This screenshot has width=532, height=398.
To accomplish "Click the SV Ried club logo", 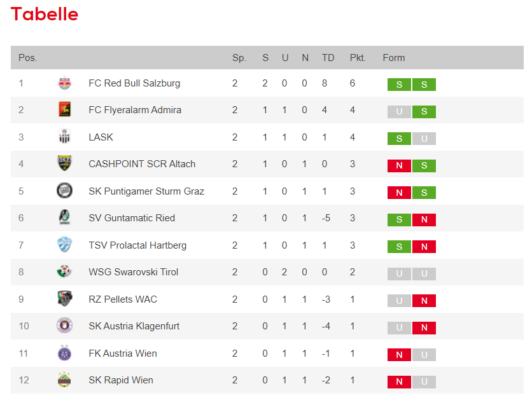I will click(64, 217).
